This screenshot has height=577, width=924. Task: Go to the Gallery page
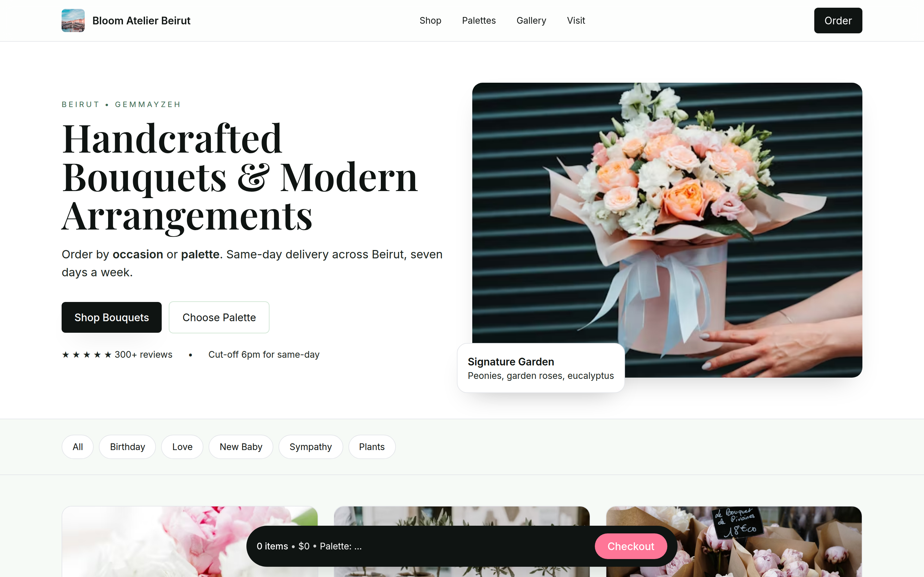pyautogui.click(x=531, y=21)
